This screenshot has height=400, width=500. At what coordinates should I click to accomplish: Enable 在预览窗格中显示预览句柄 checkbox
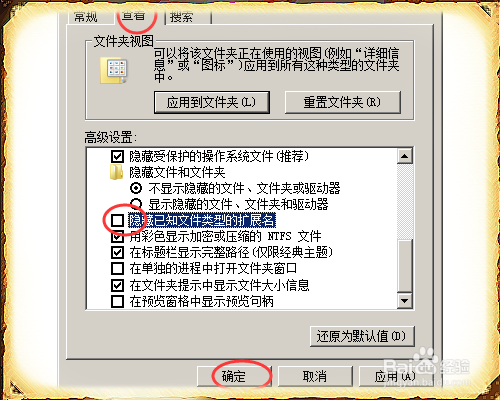tap(117, 301)
